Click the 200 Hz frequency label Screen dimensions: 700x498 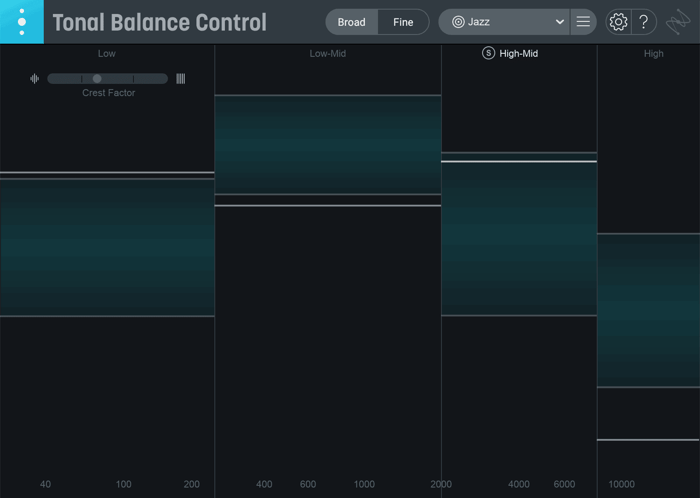(192, 484)
